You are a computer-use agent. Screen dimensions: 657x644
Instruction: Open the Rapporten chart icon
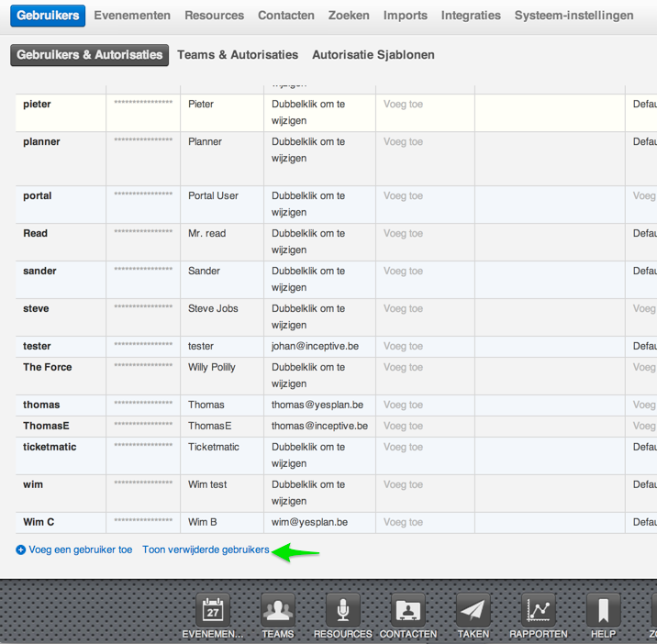click(x=539, y=610)
